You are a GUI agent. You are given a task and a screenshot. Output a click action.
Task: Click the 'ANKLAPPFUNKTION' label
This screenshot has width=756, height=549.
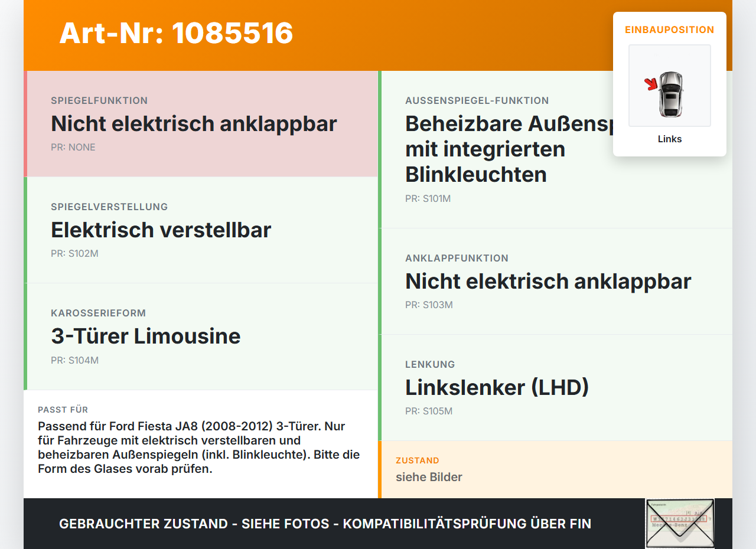pyautogui.click(x=457, y=258)
